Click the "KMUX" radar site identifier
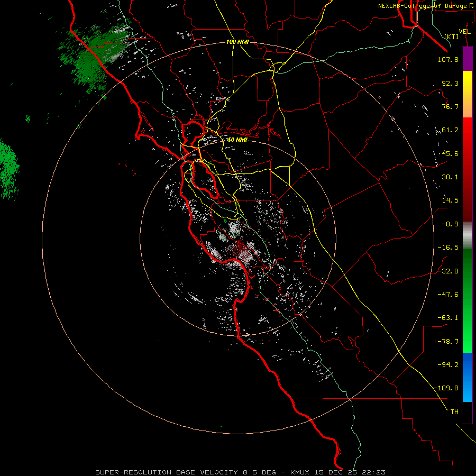 coord(300,472)
